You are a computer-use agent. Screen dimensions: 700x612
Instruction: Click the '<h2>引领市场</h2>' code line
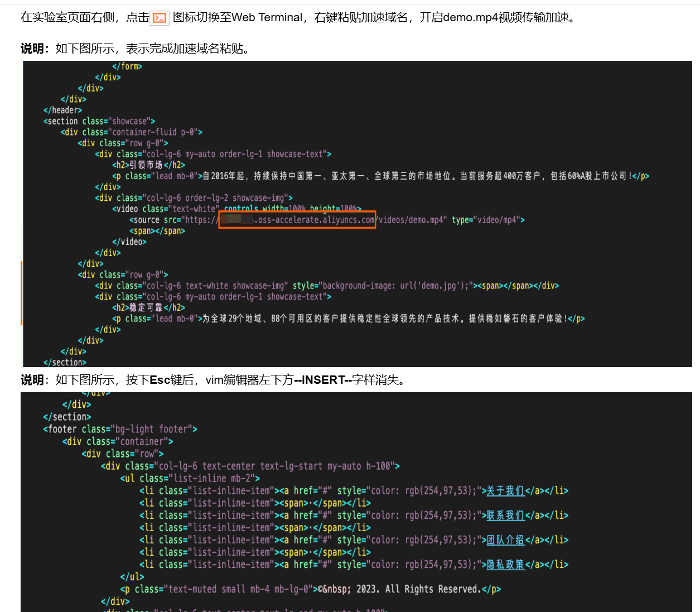tap(148, 165)
